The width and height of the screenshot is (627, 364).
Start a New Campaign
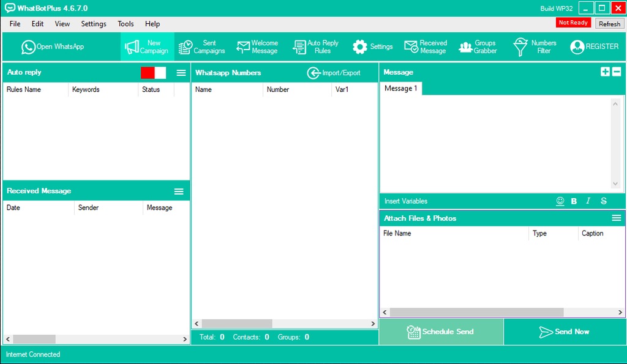[x=147, y=46]
